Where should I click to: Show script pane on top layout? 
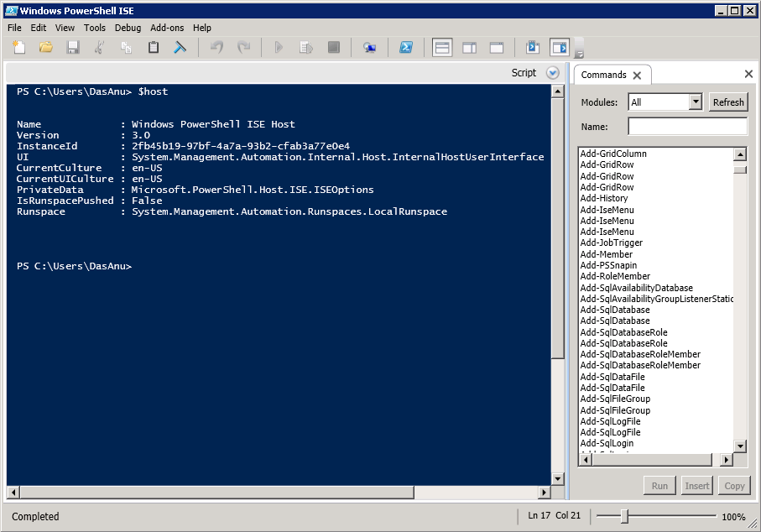pyautogui.click(x=442, y=48)
